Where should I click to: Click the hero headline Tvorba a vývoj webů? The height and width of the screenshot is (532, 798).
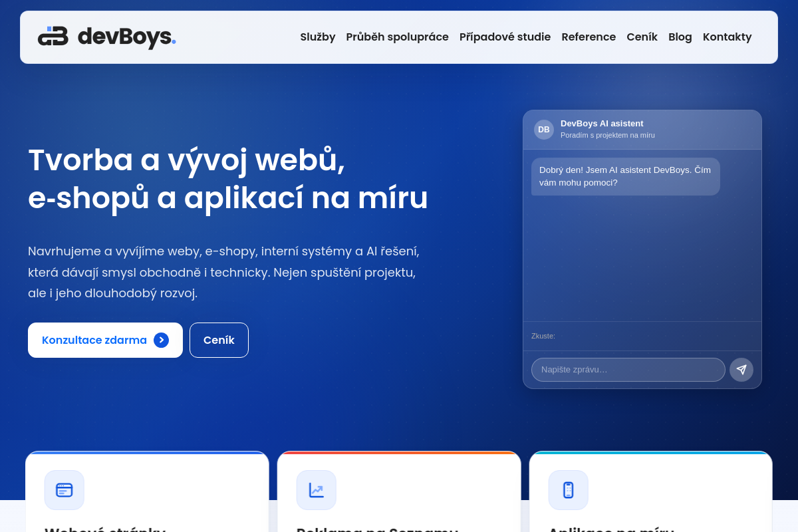point(228,179)
